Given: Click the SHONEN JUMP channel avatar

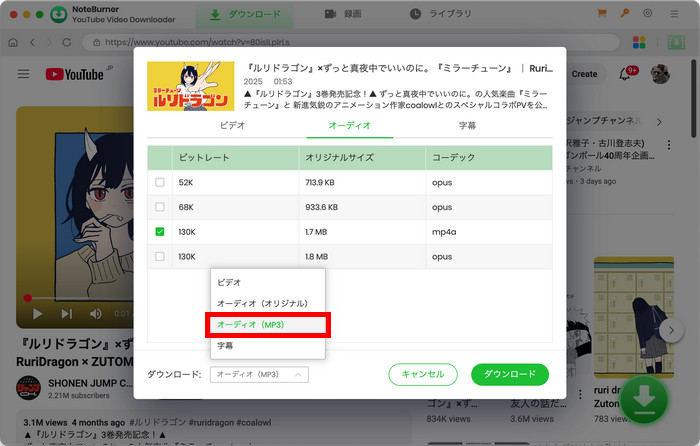Looking at the screenshot, I should [x=29, y=388].
